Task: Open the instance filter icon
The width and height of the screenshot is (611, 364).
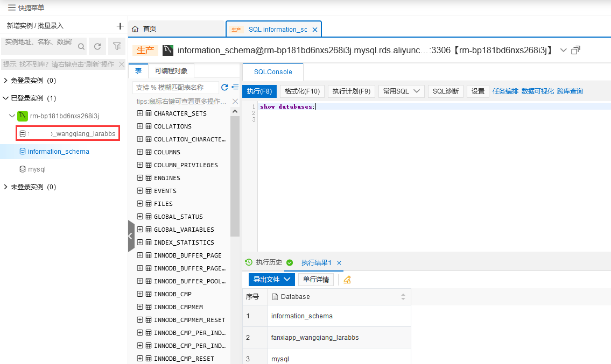Action: [x=116, y=47]
